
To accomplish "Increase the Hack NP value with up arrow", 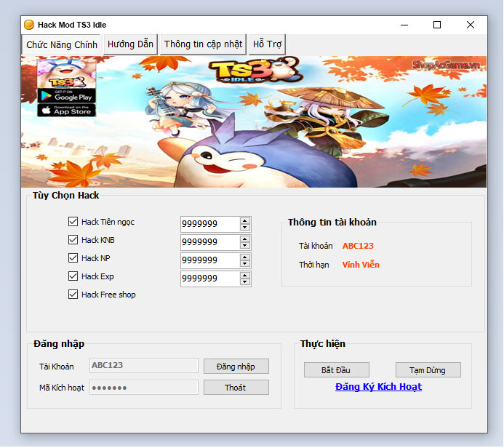I will click(245, 257).
